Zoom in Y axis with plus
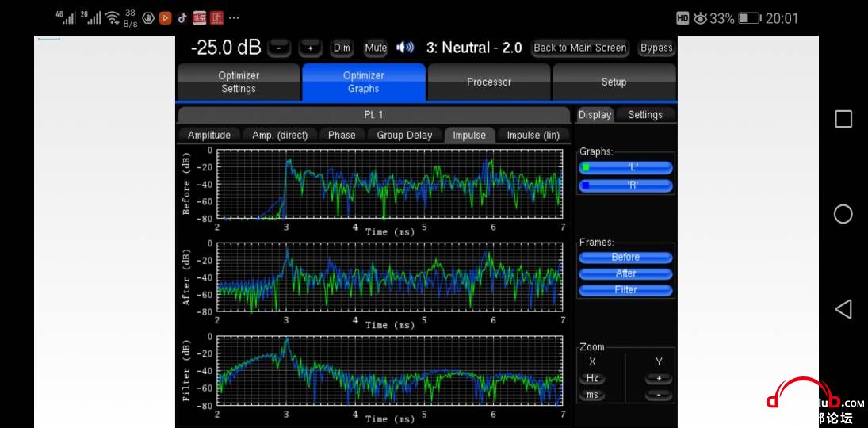This screenshot has width=868, height=428. tap(659, 379)
